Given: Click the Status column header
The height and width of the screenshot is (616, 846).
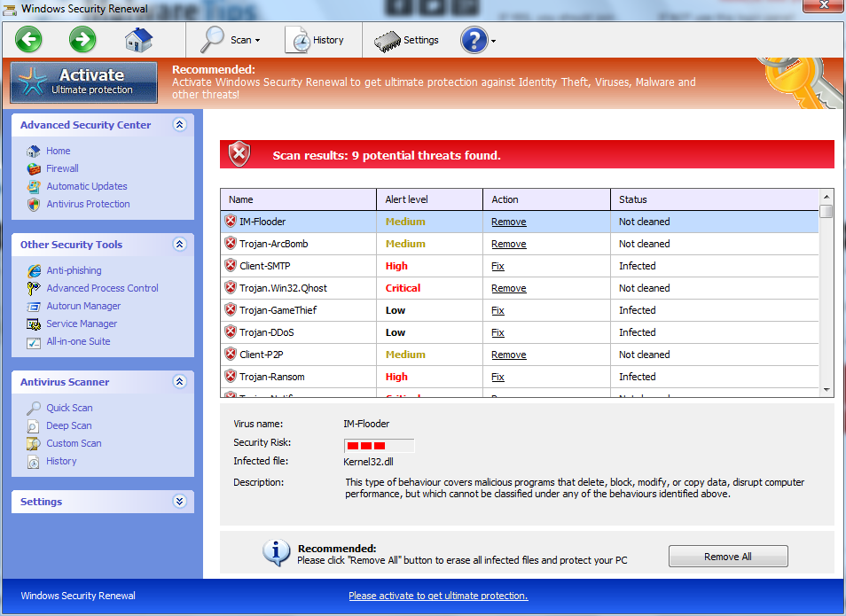Looking at the screenshot, I should pos(715,199).
